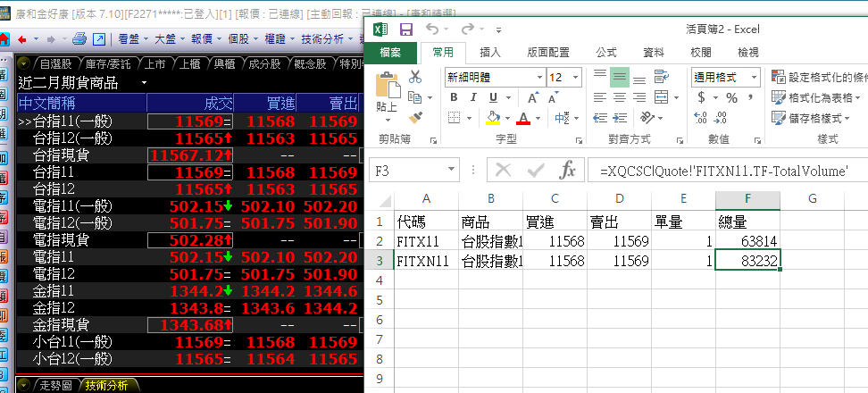Screen dimensions: 868x393
Task: Cancel the formula entry with X button
Action: (503, 171)
